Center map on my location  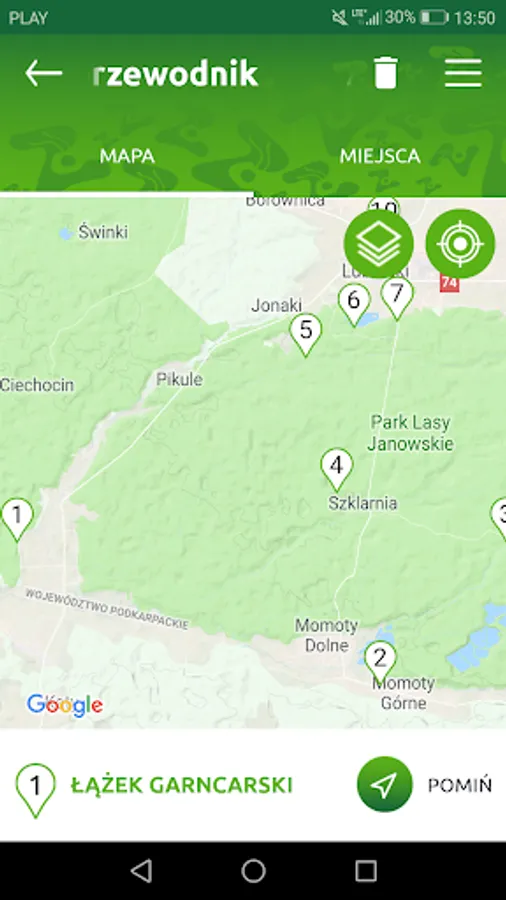[x=460, y=243]
